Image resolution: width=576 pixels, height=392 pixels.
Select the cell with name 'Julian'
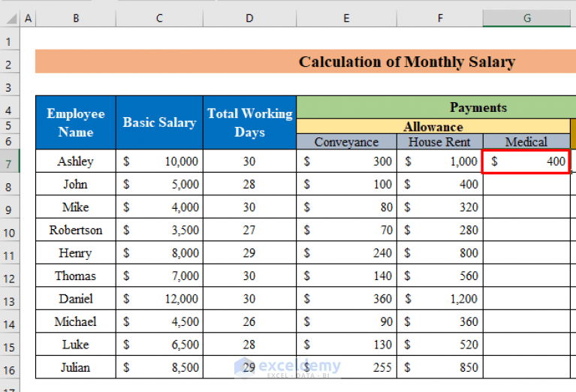[x=76, y=367]
